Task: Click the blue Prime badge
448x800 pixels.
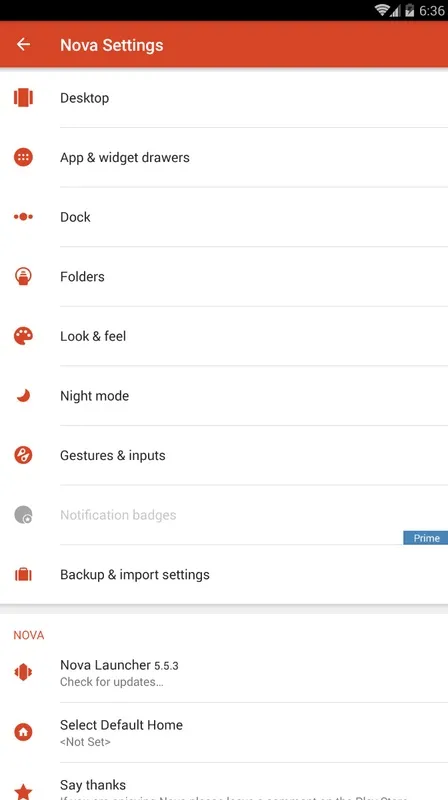Action: [x=426, y=538]
